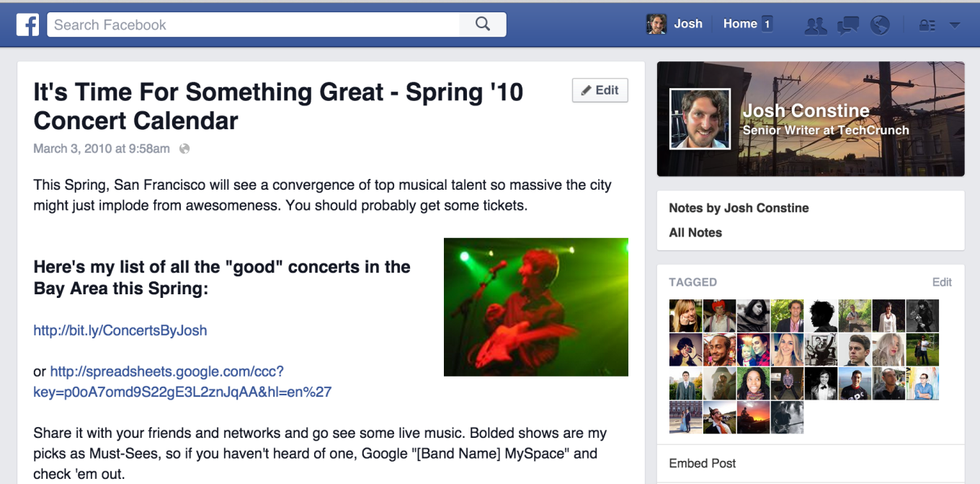Edit the TAGGED people list
This screenshot has width=980, height=484.
click(942, 282)
